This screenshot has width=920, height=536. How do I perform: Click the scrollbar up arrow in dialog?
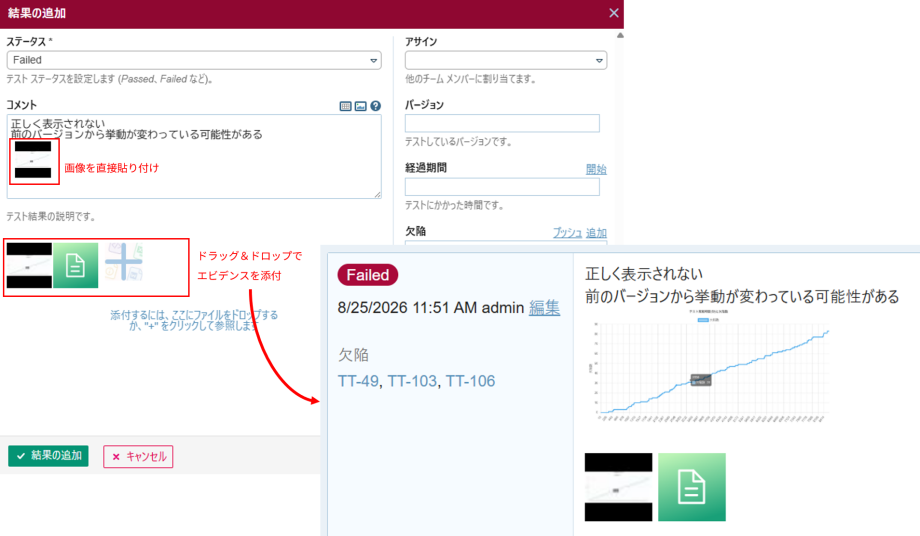point(620,35)
